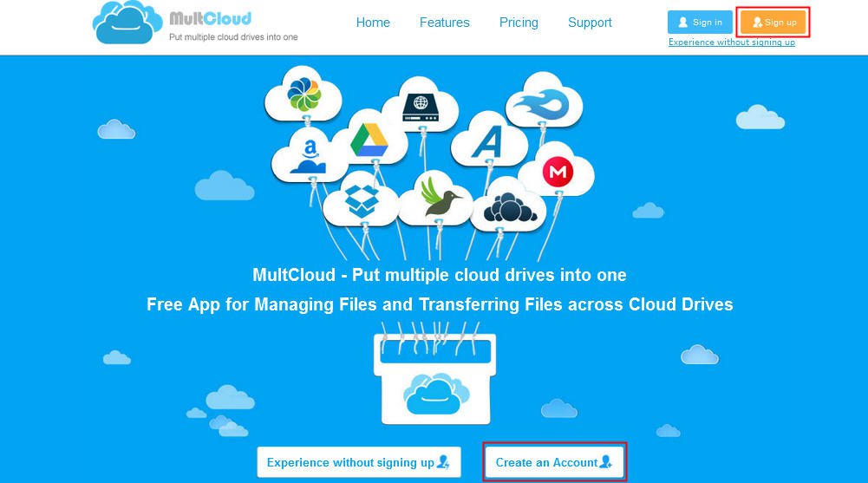The height and width of the screenshot is (483, 868).
Task: Click the Dropbox cloud icon
Action: [x=361, y=201]
